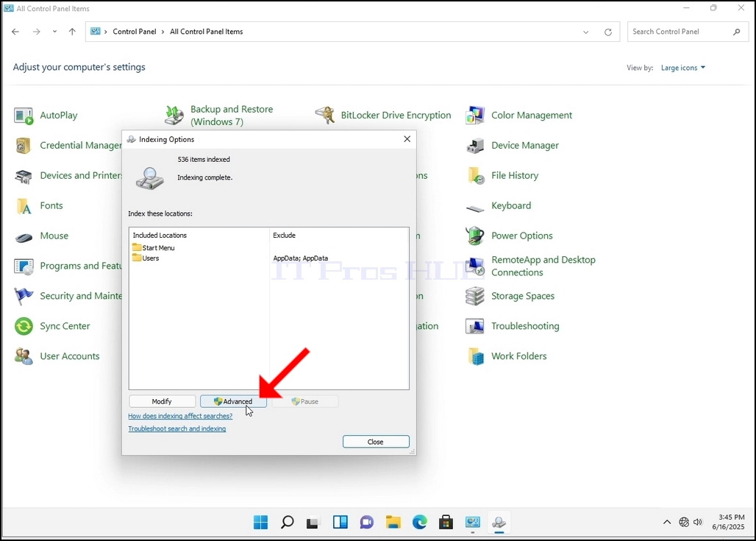Open the AutoPlay control panel item
This screenshot has height=541, width=756.
coord(46,116)
